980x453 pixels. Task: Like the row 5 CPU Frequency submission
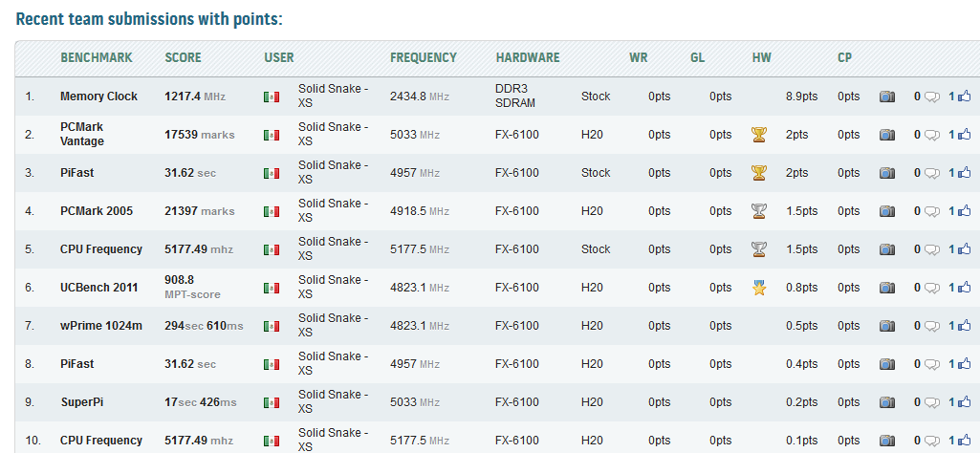pyautogui.click(x=964, y=249)
